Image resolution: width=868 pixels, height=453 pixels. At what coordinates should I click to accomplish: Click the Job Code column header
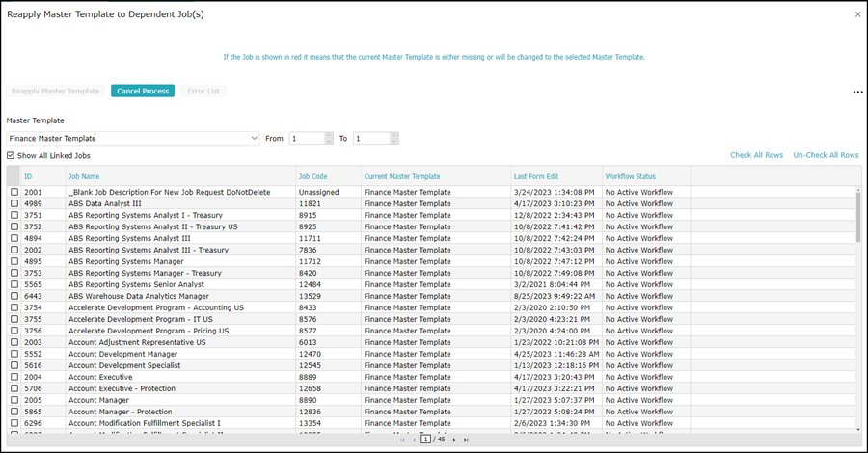pyautogui.click(x=312, y=176)
